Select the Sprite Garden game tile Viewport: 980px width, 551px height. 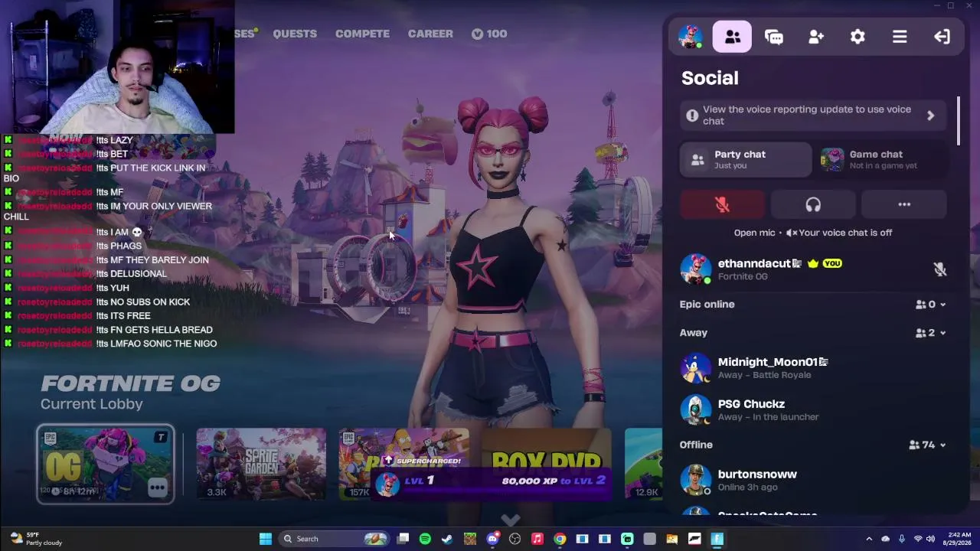[x=261, y=464]
